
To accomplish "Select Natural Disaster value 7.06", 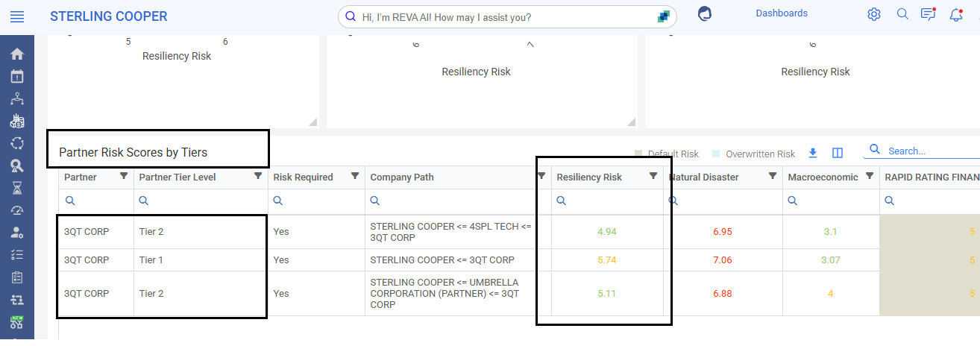I will [723, 260].
